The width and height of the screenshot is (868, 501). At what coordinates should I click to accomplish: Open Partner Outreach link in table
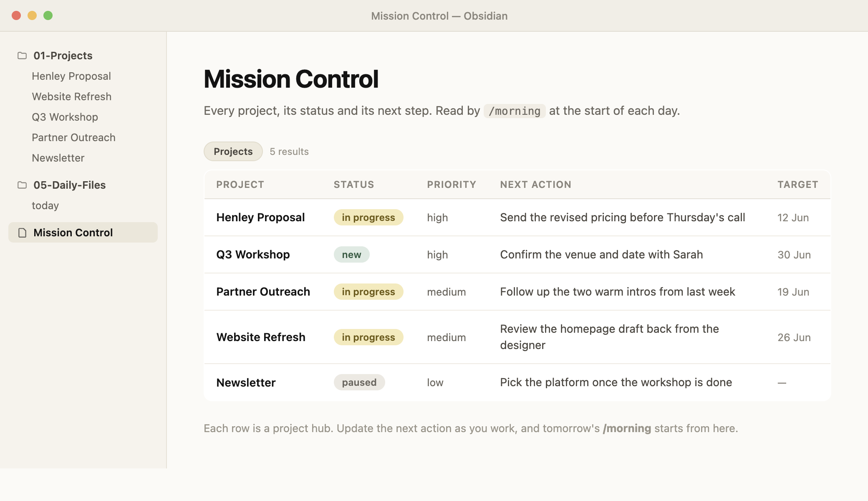[x=263, y=291]
